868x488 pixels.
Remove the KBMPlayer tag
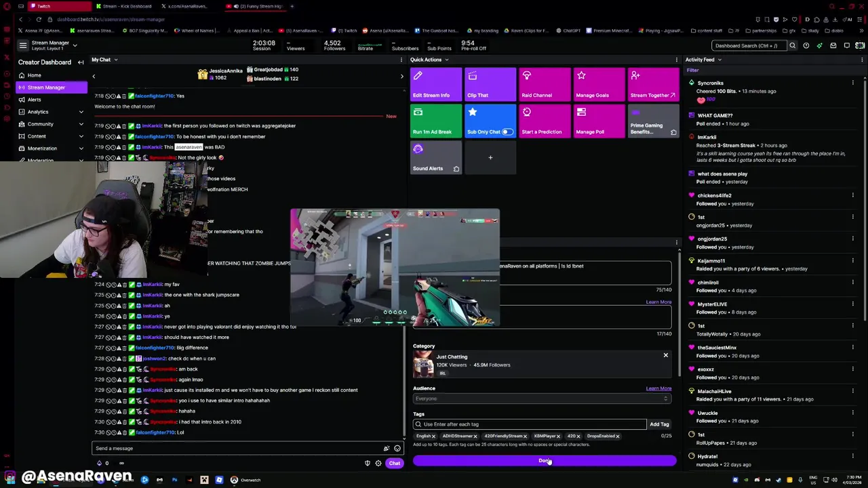(560, 436)
